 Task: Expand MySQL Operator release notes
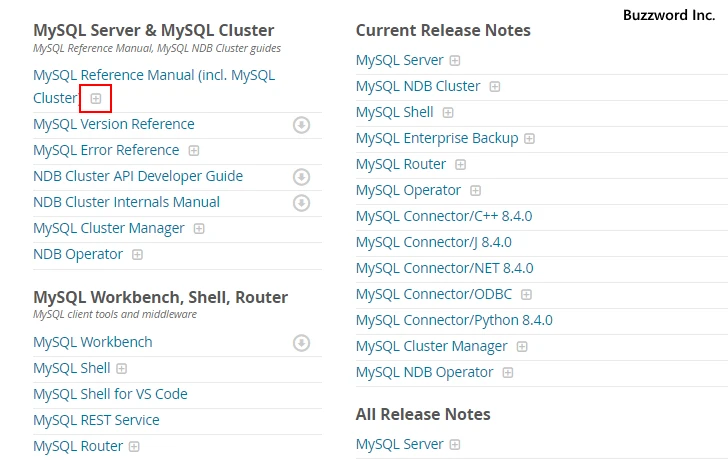pos(475,191)
